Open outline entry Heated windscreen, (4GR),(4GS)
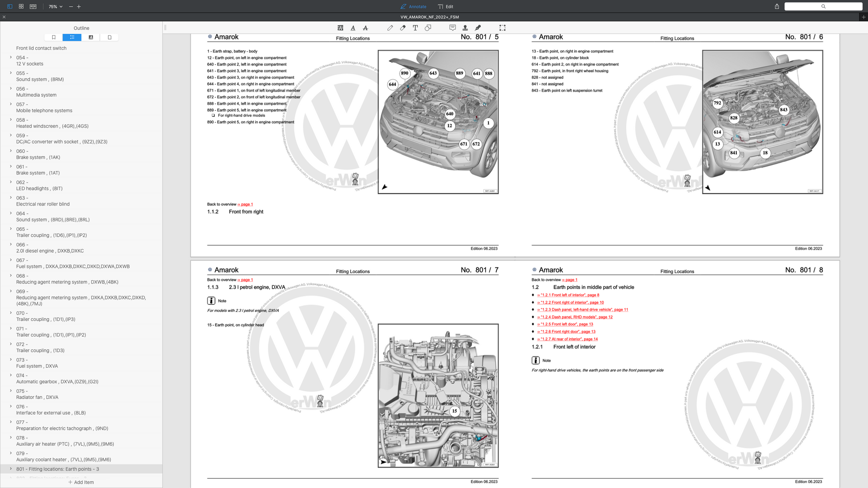 pos(52,126)
